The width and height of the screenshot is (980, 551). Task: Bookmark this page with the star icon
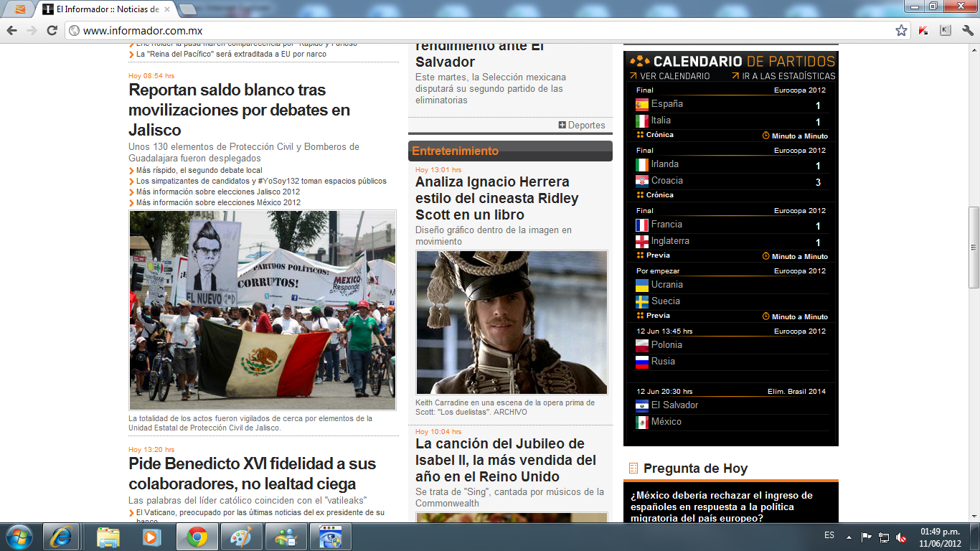(x=901, y=30)
